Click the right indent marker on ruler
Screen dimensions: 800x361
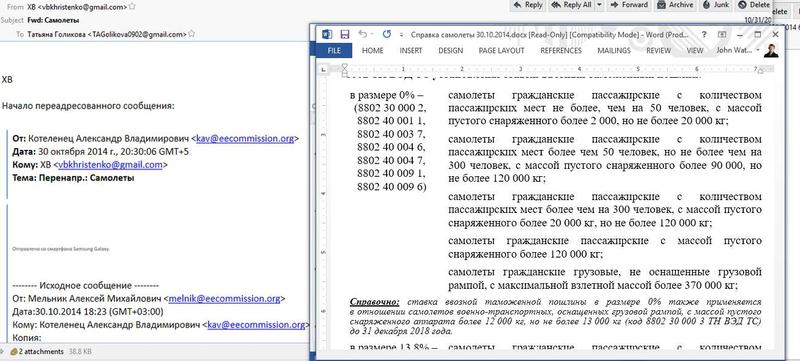click(x=761, y=71)
